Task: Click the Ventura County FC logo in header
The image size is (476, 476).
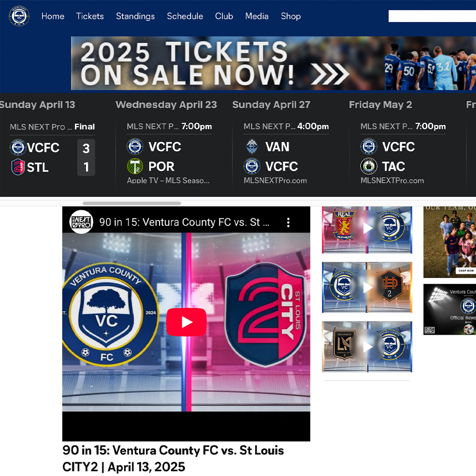Action: 19,16
